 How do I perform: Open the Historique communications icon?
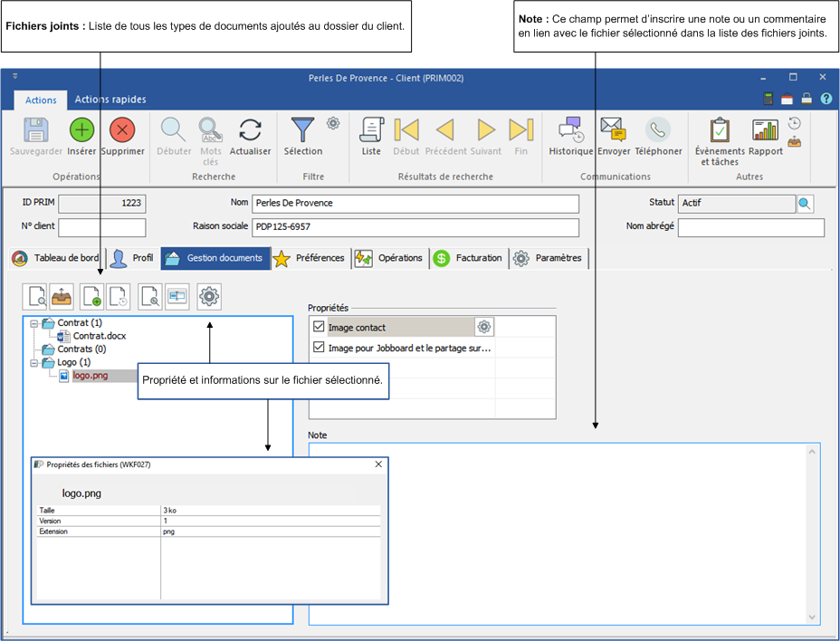pos(570,130)
